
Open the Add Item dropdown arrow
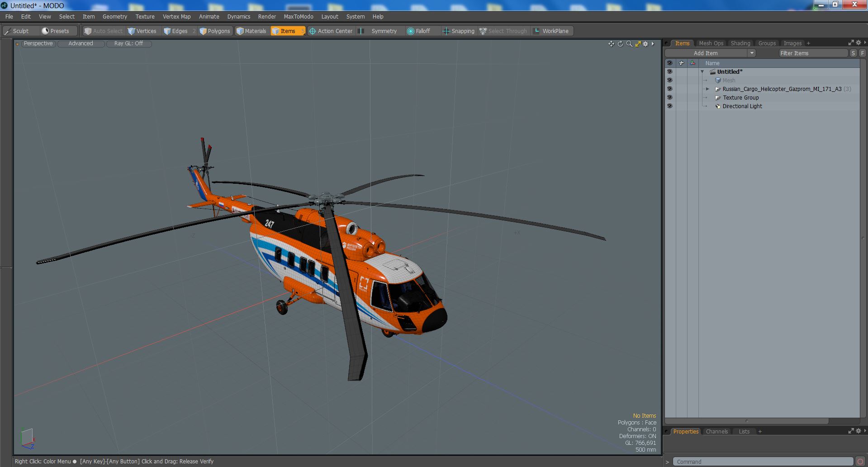751,53
